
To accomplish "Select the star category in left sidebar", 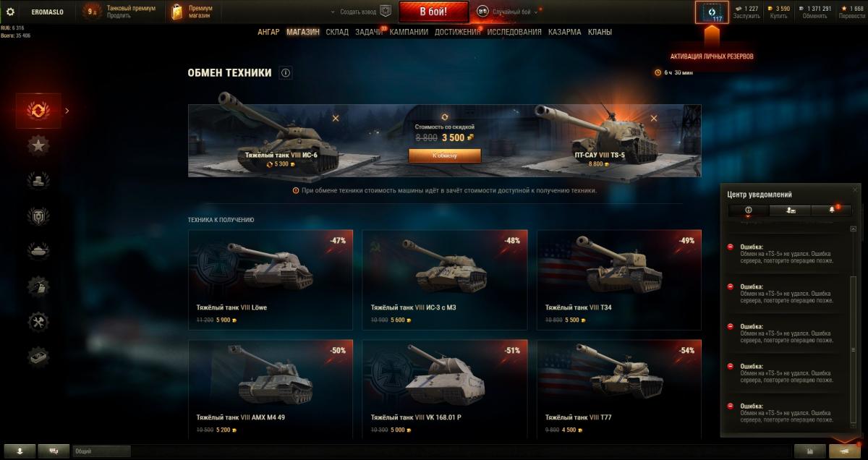I will click(38, 145).
